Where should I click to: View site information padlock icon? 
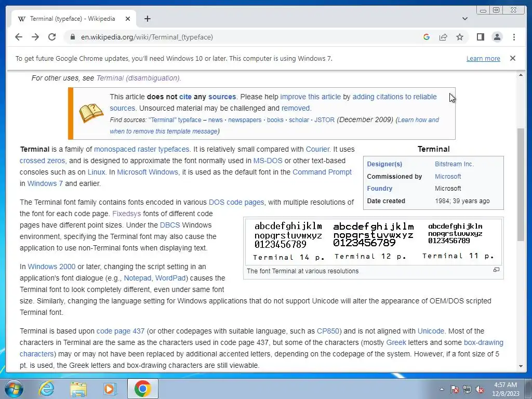pyautogui.click(x=72, y=37)
